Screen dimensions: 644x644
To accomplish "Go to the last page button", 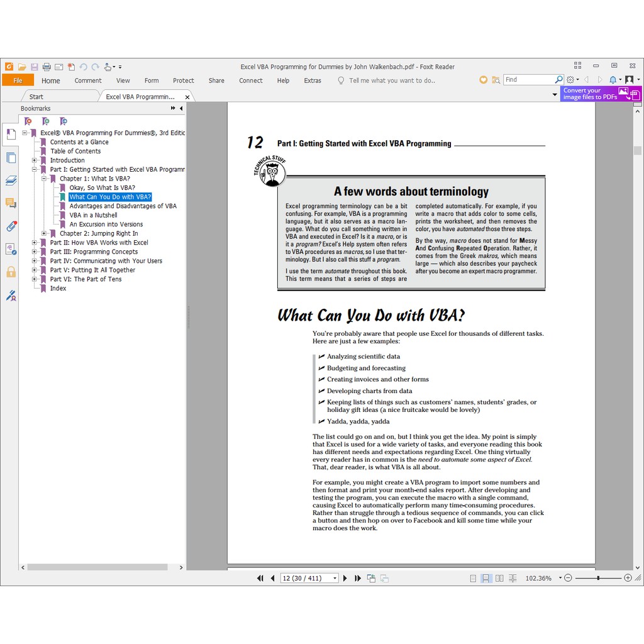I will point(358,578).
